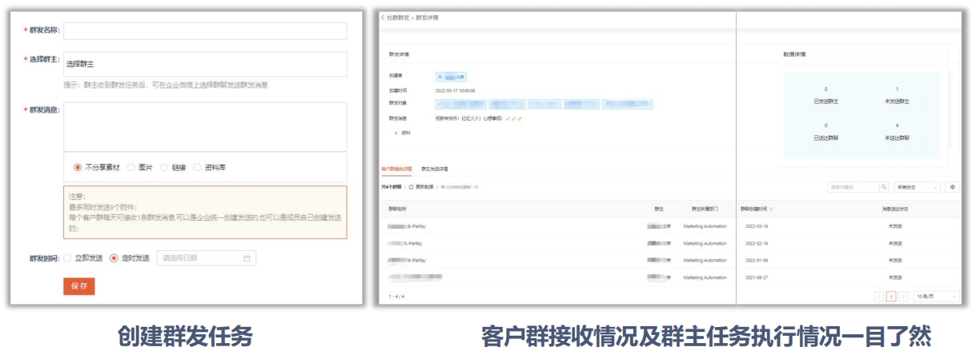Open the 10条/页 page size dropdown
Viewport: 980px width, 363px height.
pos(935,296)
